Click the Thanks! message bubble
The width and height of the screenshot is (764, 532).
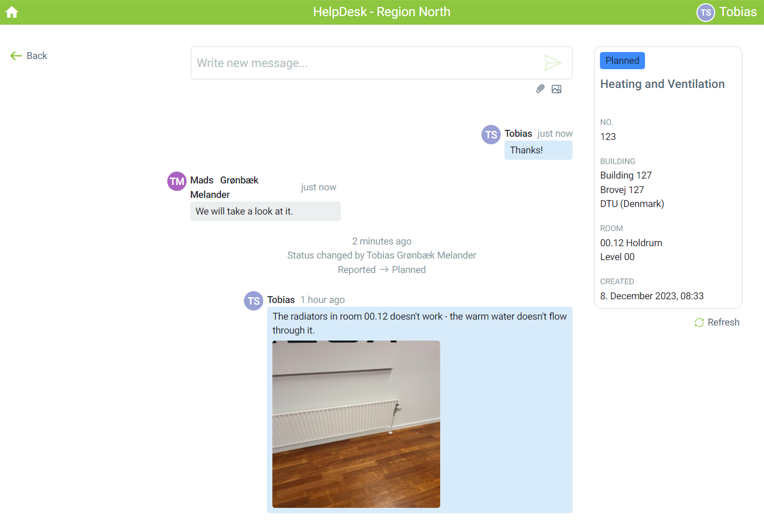(x=538, y=150)
